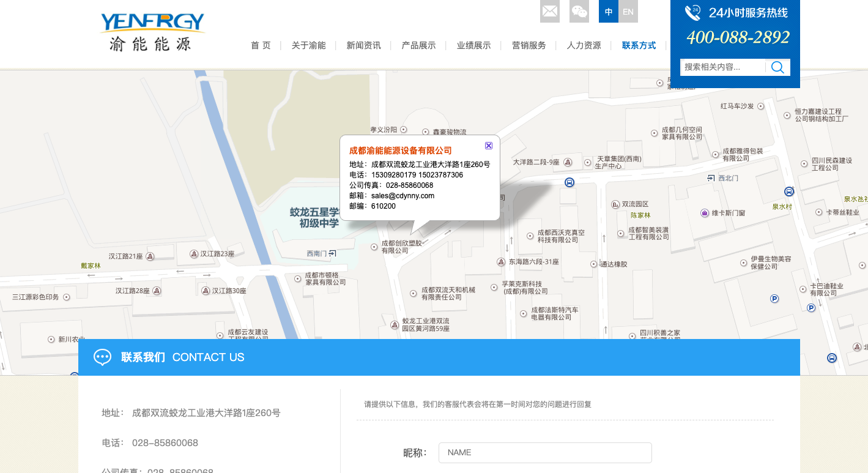Click the 汉江路28座 building marker
Screen dimensions: 868x473
pyautogui.click(x=157, y=291)
